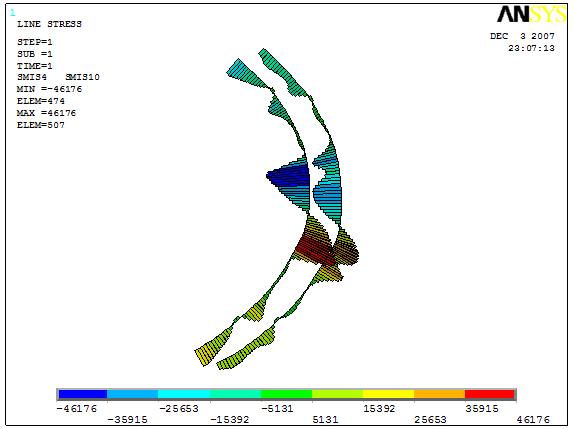This screenshot has width=573, height=429.
Task: Select the yellow legend color band
Action: (388, 394)
